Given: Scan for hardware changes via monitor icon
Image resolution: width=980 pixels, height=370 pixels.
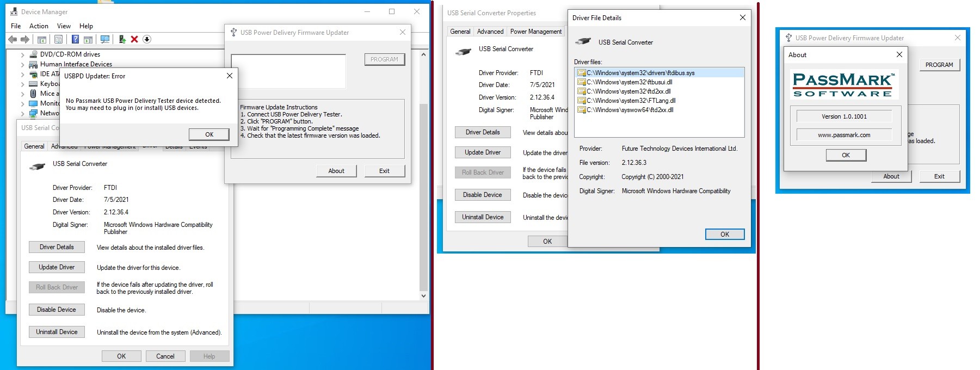Looking at the screenshot, I should pos(105,39).
